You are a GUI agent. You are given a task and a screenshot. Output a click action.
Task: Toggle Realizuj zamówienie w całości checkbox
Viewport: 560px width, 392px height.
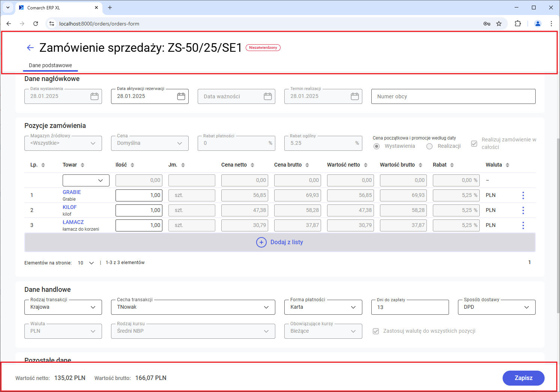(x=474, y=144)
